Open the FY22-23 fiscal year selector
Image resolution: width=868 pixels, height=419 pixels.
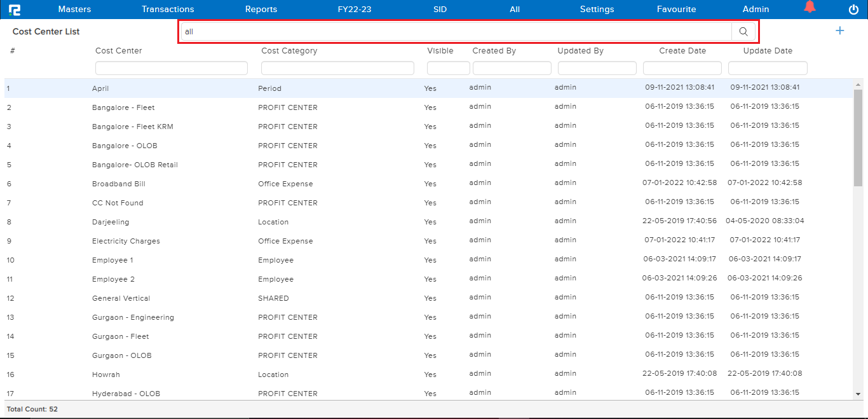click(x=354, y=9)
